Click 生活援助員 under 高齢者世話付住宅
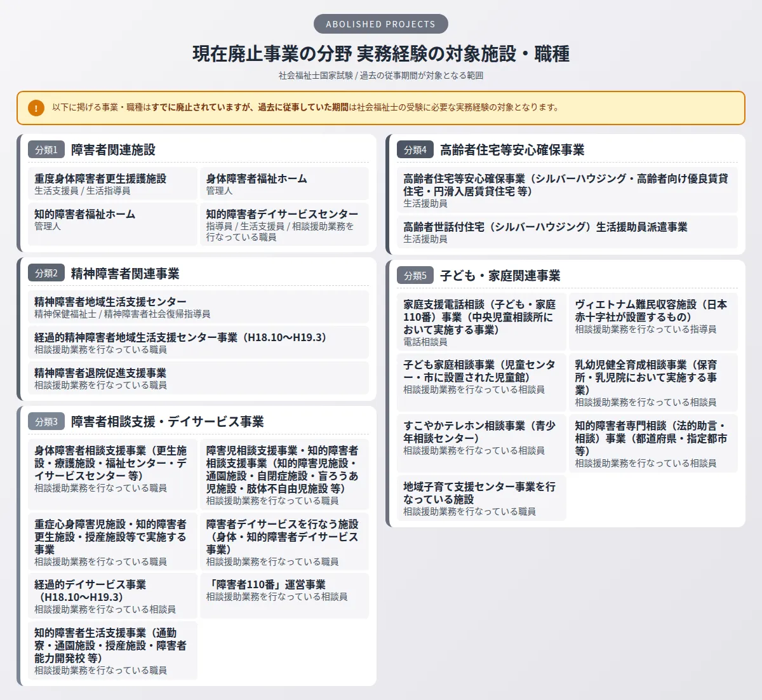Image resolution: width=762 pixels, height=700 pixels. coord(425,239)
